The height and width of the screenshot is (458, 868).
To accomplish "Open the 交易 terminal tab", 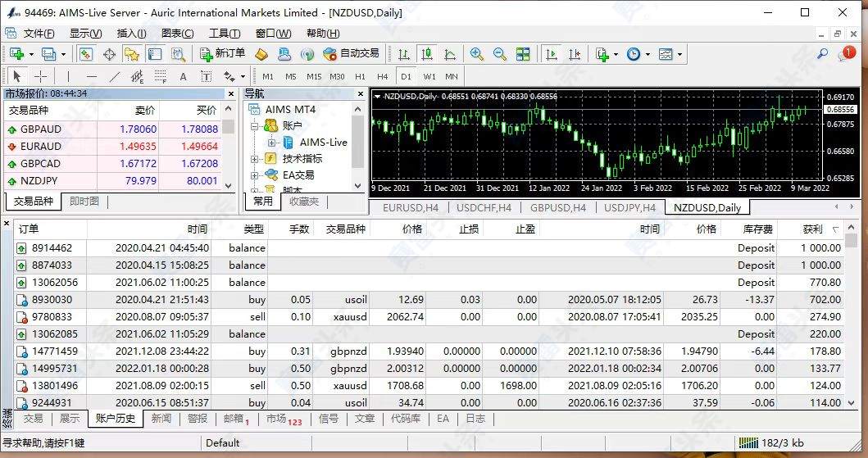I will (34, 419).
